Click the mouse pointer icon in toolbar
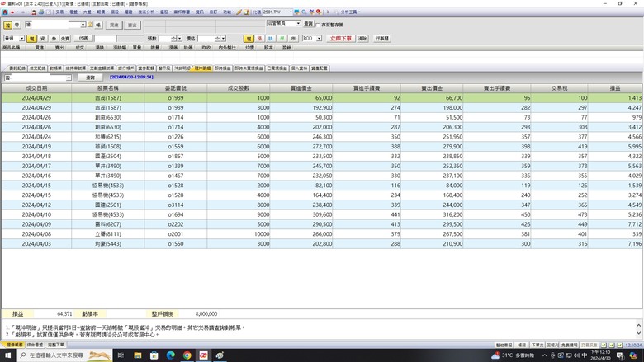The height and width of the screenshot is (362, 644). [328, 12]
